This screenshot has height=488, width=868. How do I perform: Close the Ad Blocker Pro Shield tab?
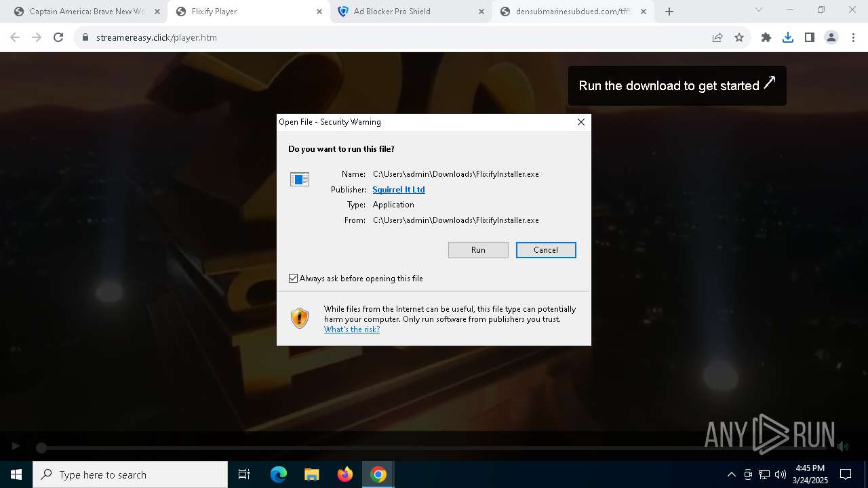(x=481, y=12)
